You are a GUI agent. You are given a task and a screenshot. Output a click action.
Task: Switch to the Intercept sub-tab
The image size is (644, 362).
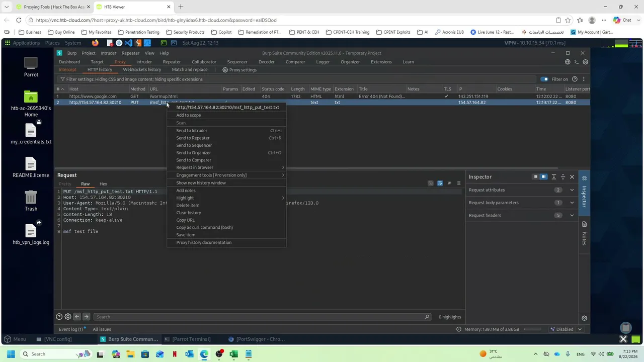67,70
